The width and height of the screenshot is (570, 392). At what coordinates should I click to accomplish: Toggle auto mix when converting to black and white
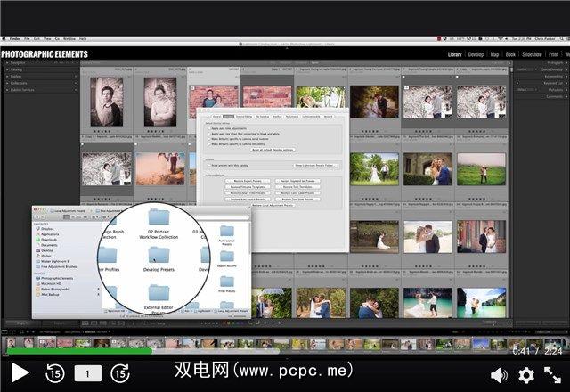coord(210,134)
